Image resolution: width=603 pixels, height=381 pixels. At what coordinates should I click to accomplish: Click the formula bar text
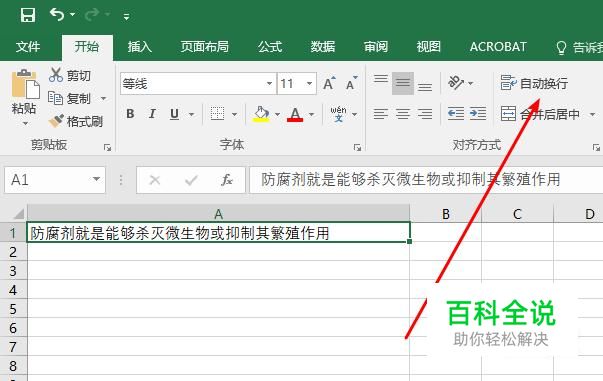click(x=411, y=180)
